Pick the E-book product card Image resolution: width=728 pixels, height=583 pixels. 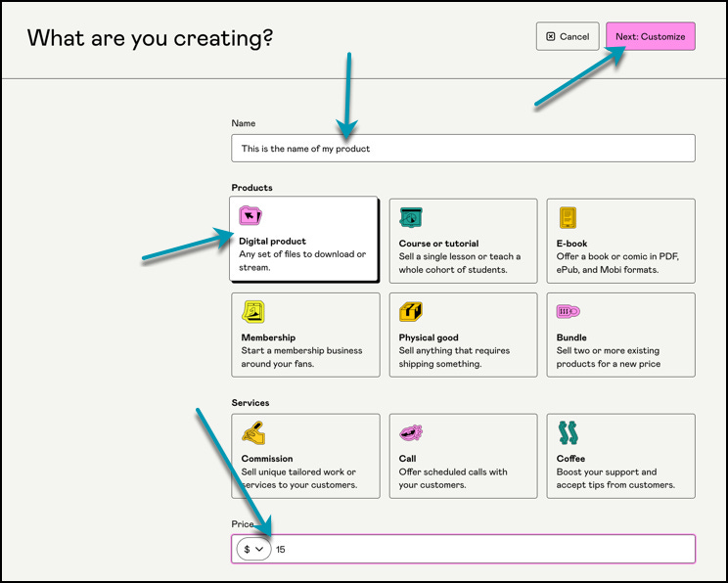coord(620,241)
